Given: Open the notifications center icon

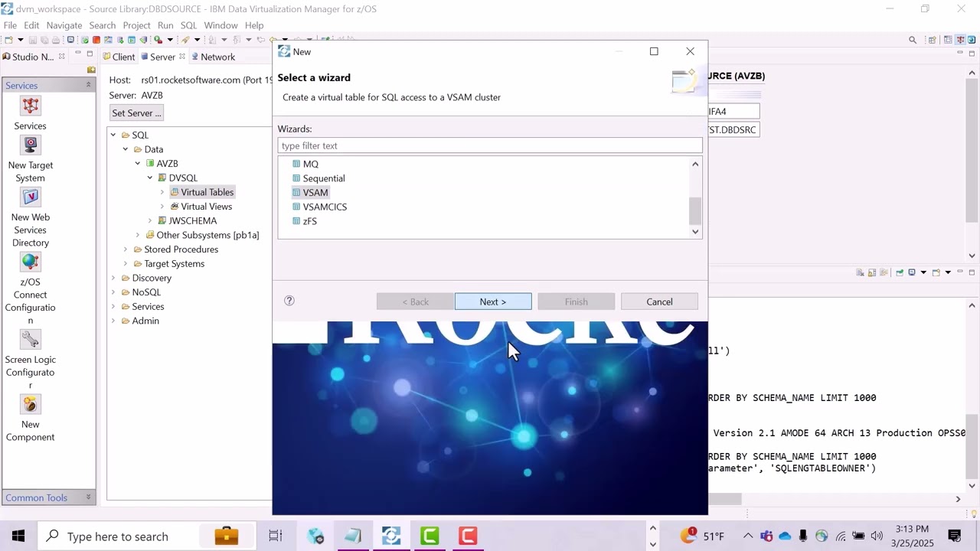Looking at the screenshot, I should pos(955,536).
